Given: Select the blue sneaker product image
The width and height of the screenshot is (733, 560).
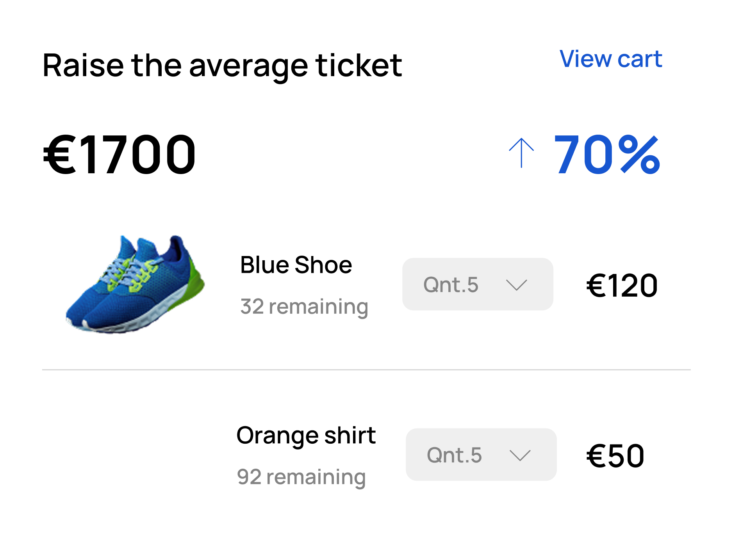Looking at the screenshot, I should (x=135, y=284).
